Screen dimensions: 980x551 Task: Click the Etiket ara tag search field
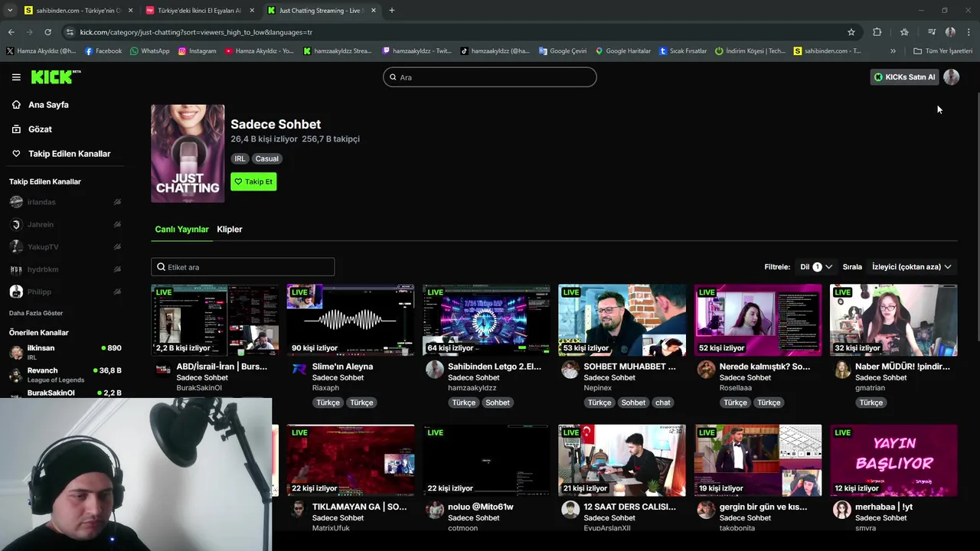(x=243, y=267)
